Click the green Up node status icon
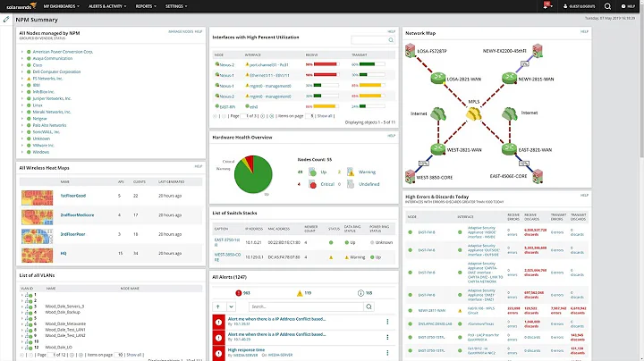 [312, 172]
